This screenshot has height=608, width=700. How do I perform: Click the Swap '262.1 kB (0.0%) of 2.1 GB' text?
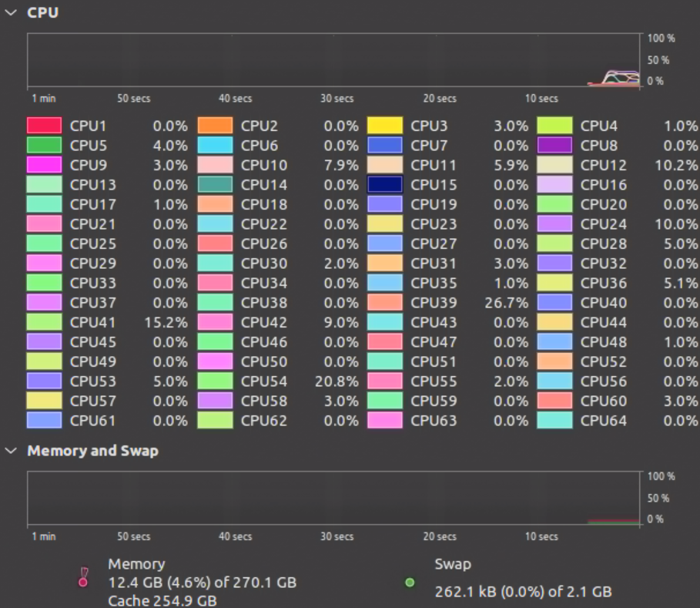point(523,592)
